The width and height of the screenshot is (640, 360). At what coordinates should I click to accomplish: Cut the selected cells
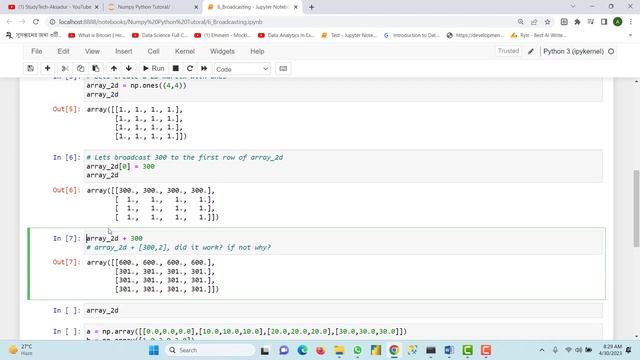tap(65, 69)
